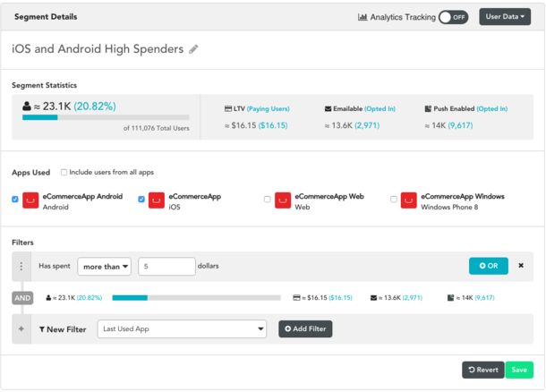
Task: Open the 'more than' comparison dropdown
Action: pos(105,266)
